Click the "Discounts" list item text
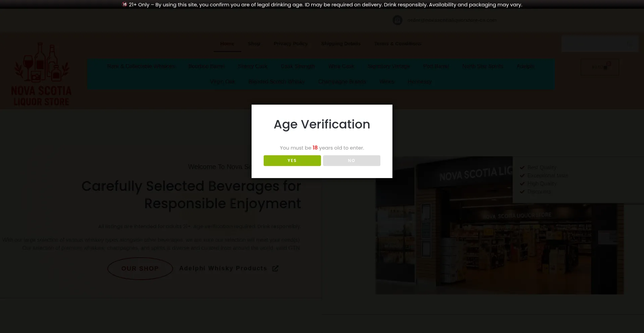This screenshot has height=333, width=644. point(539,191)
